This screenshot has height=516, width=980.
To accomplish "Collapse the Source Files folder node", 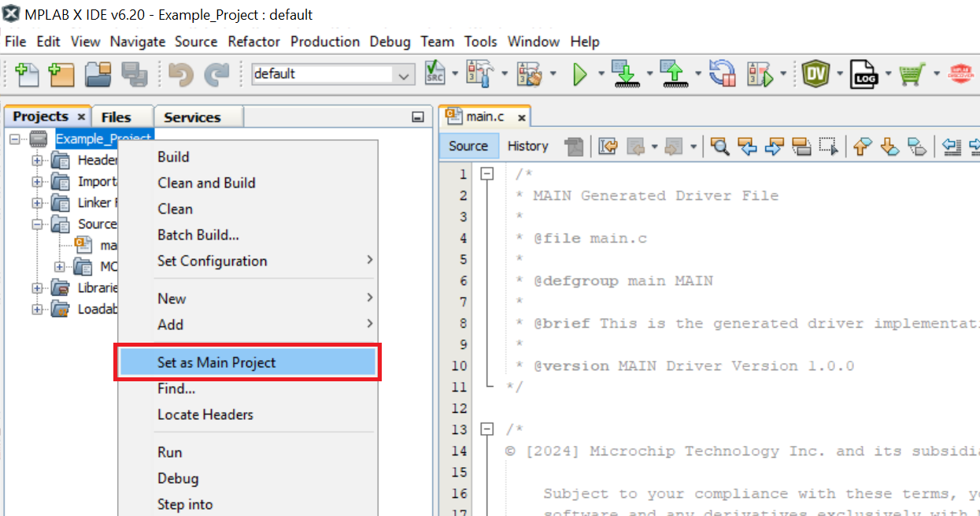I will [37, 225].
